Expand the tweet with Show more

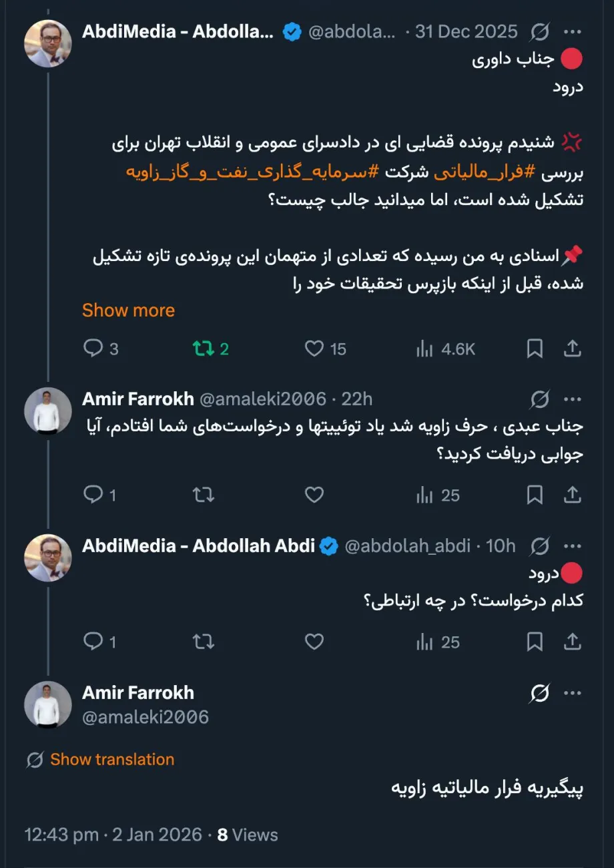tap(128, 310)
